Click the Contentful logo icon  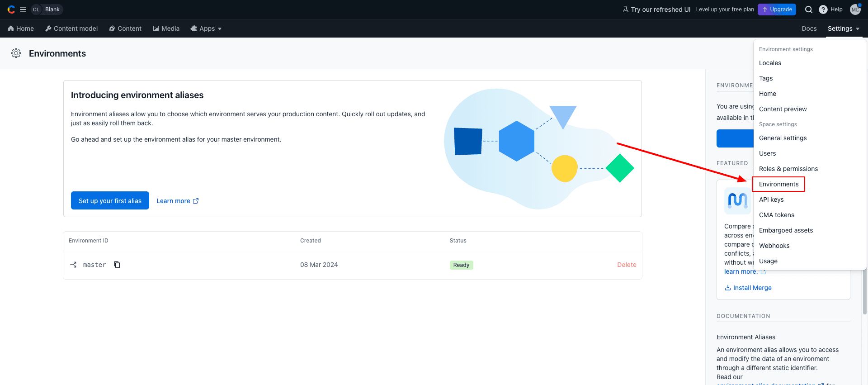[11, 10]
